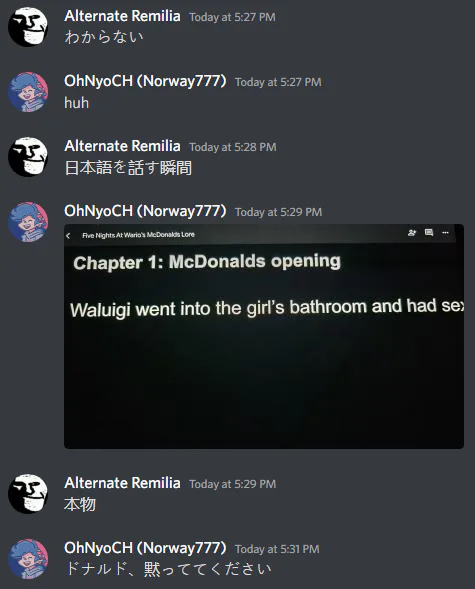This screenshot has height=589, width=475.
Task: Click username Alternate Remilia above わからない
Action: click(122, 16)
